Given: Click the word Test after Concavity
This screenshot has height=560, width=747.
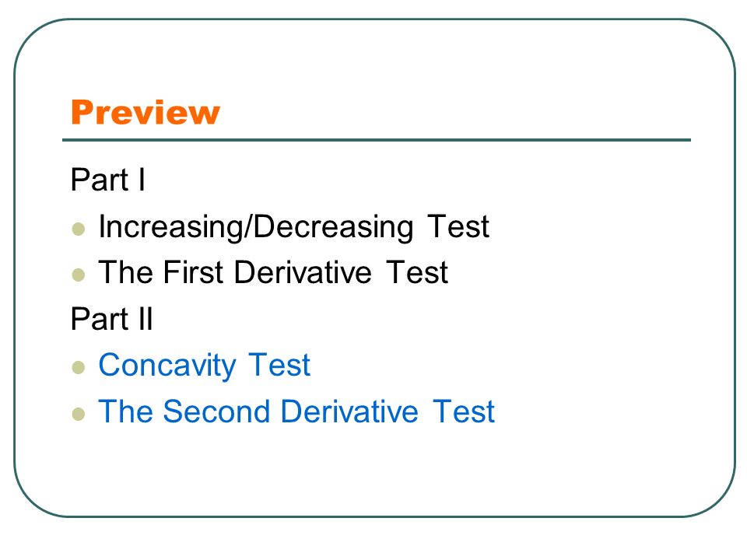Looking at the screenshot, I should pos(279,366).
